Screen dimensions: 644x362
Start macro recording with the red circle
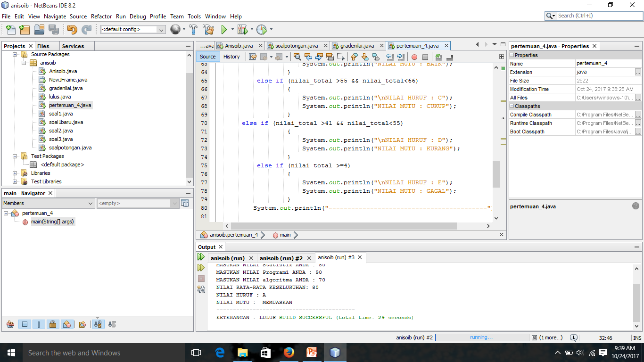tap(414, 57)
